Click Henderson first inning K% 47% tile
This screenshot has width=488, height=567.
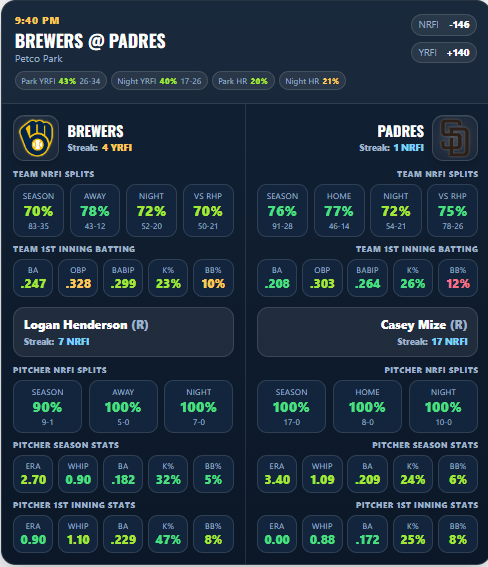168,534
